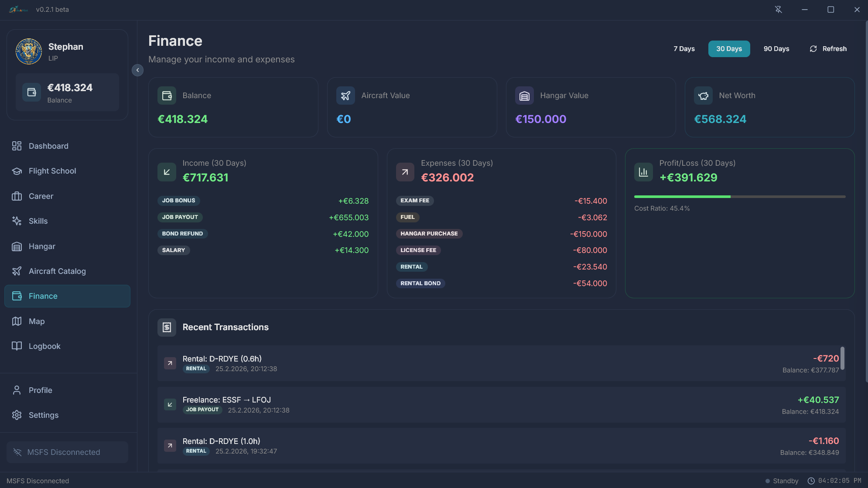
Task: Switch to the Finance menu item
Action: (43, 296)
